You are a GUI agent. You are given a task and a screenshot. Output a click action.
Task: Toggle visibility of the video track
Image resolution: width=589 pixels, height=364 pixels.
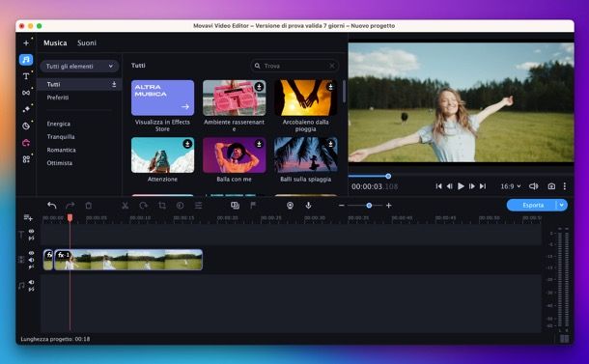point(32,253)
